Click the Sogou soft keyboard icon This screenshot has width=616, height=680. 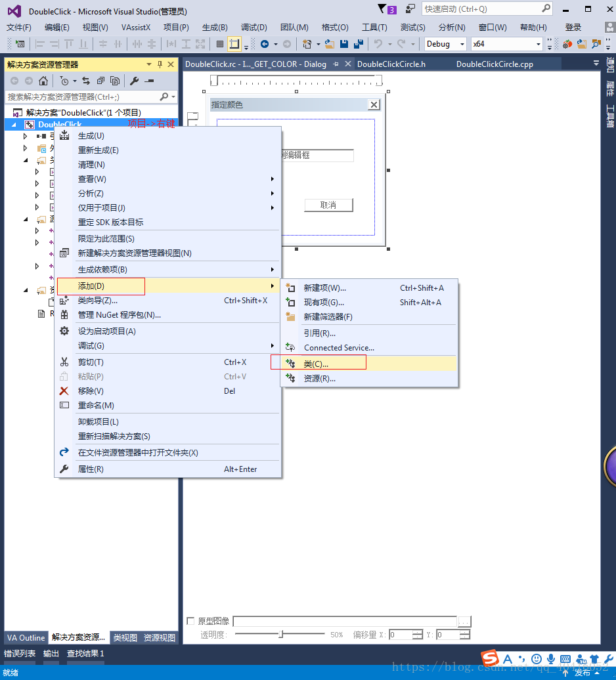[x=565, y=659]
